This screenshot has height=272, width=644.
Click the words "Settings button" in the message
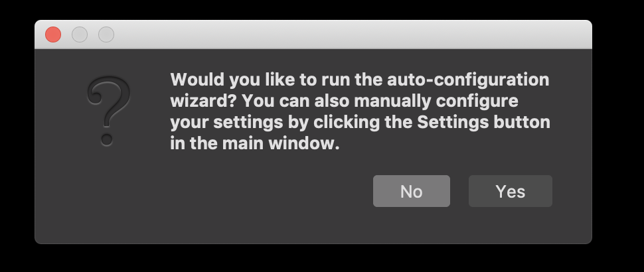tap(484, 122)
